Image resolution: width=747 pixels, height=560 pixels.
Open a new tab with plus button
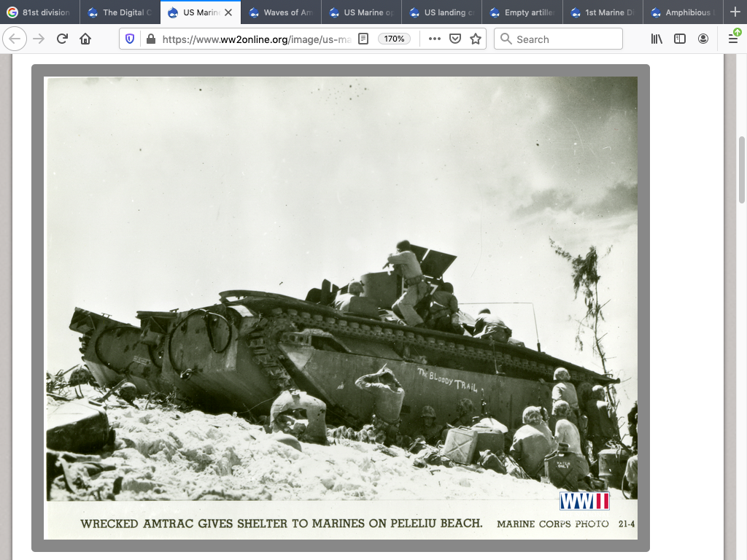point(735,12)
